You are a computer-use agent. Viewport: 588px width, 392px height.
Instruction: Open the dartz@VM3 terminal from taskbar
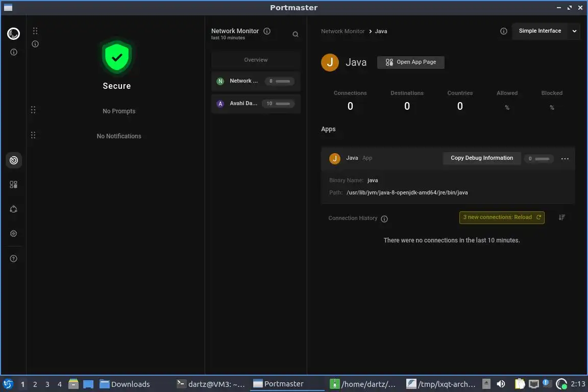211,384
